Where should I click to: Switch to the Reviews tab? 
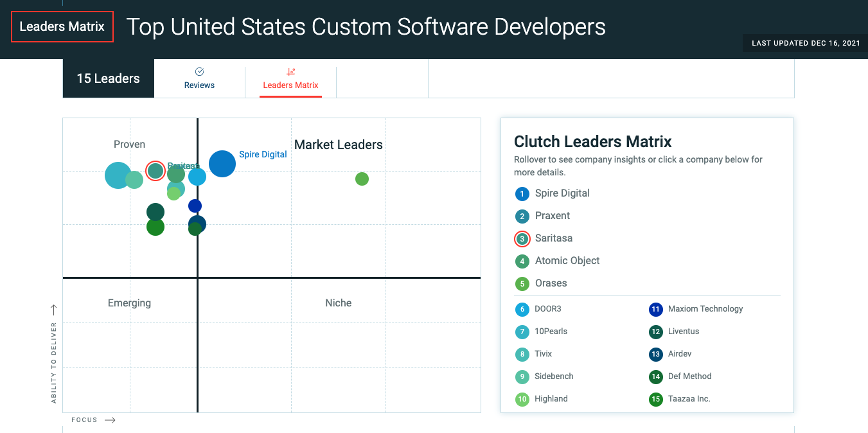[x=199, y=78]
